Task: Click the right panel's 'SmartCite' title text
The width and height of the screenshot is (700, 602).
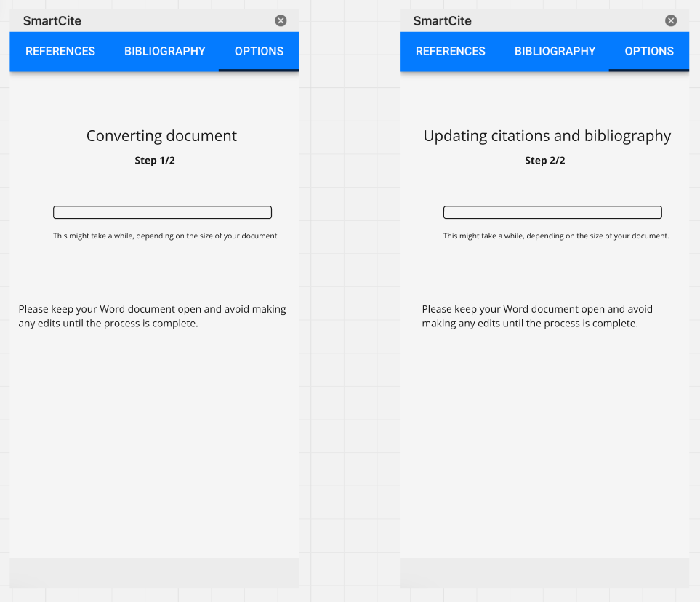Action: click(x=443, y=21)
